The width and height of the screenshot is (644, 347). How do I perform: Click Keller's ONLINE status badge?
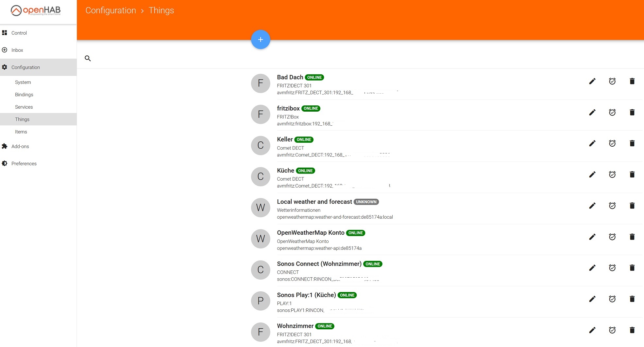(304, 140)
